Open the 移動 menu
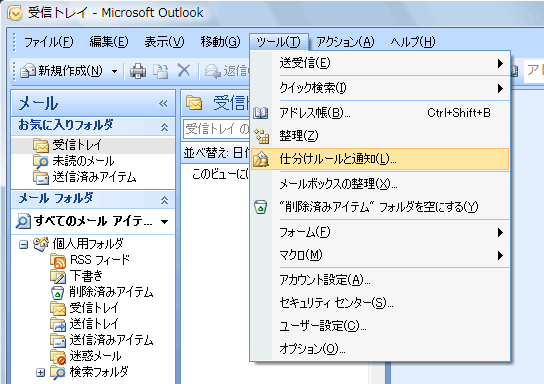This screenshot has width=544, height=384. 220,42
